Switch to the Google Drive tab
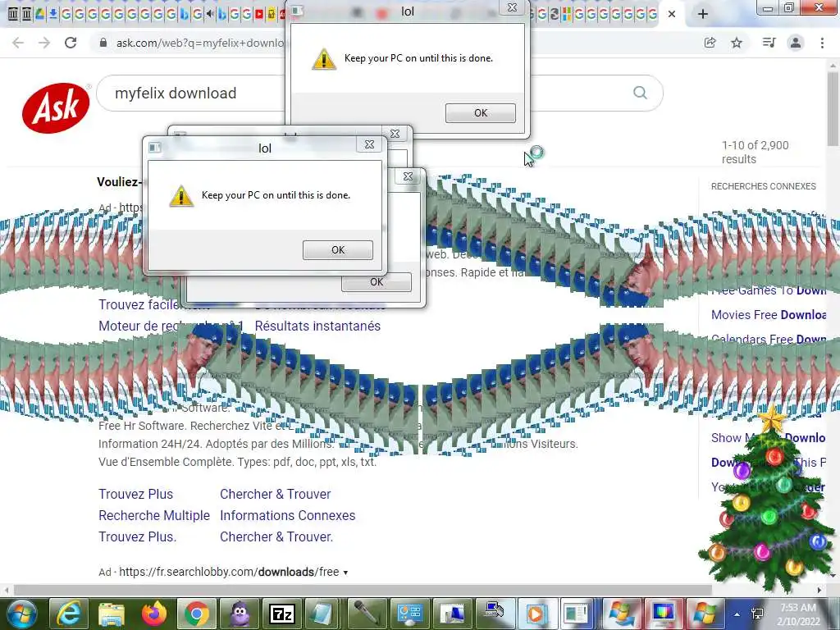 39,15
